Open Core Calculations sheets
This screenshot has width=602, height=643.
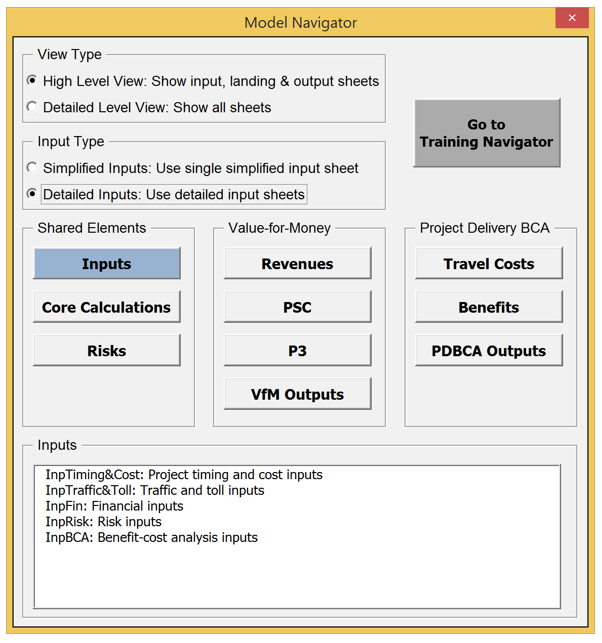point(107,307)
